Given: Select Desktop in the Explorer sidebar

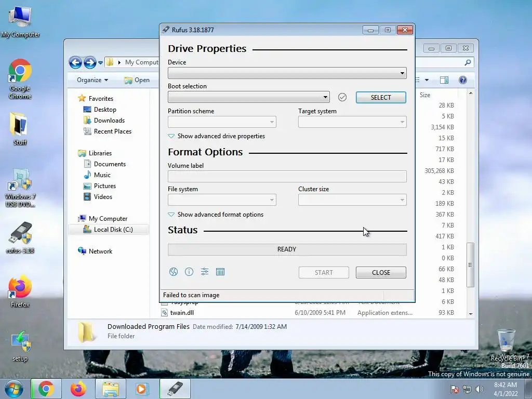Looking at the screenshot, I should (x=100, y=110).
